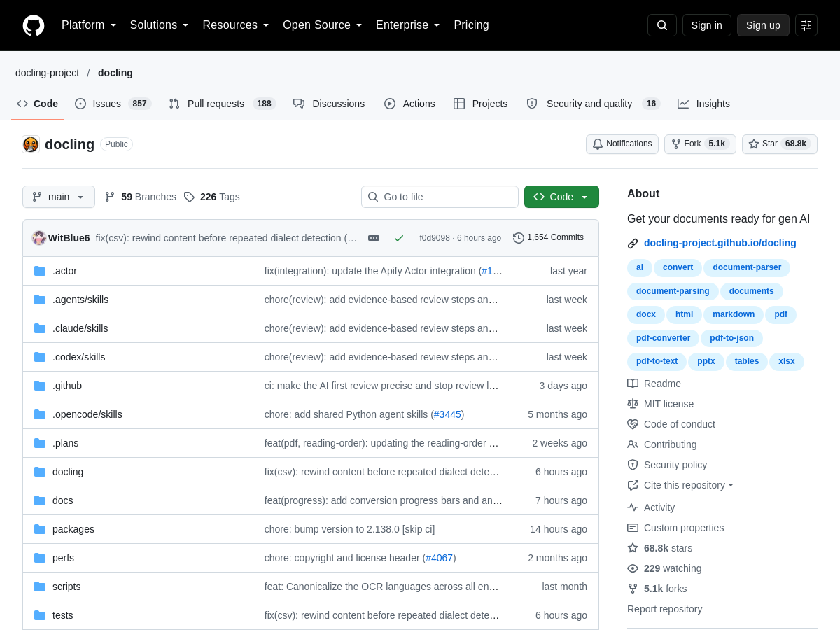Switch to the Projects tab
Screen dimensions: 840x630
(x=481, y=104)
